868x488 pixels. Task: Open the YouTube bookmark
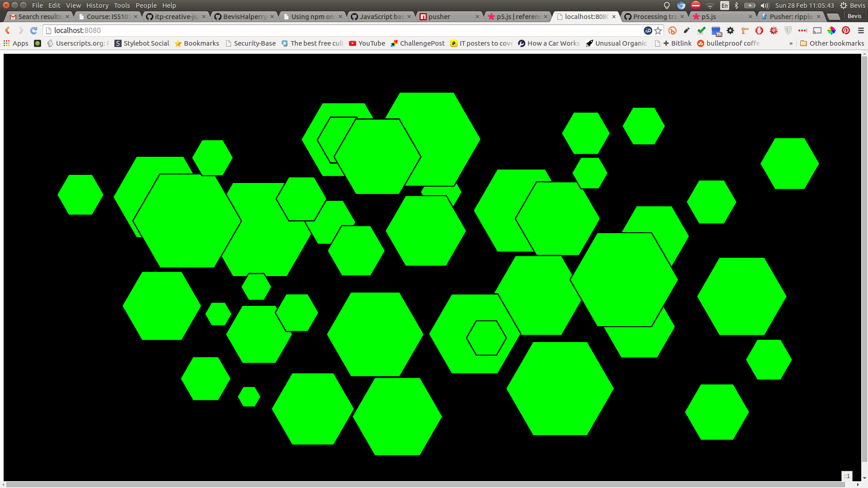point(367,43)
